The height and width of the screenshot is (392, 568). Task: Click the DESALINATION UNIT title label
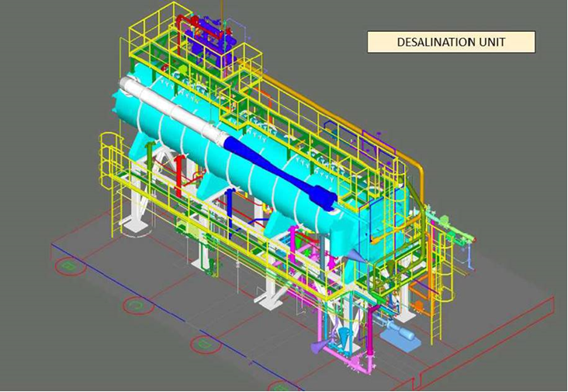451,42
